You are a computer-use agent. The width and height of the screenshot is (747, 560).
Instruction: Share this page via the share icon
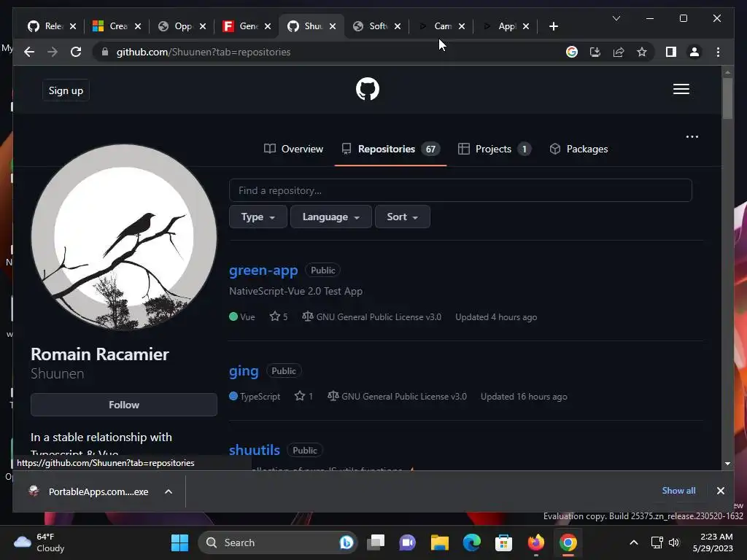(619, 52)
